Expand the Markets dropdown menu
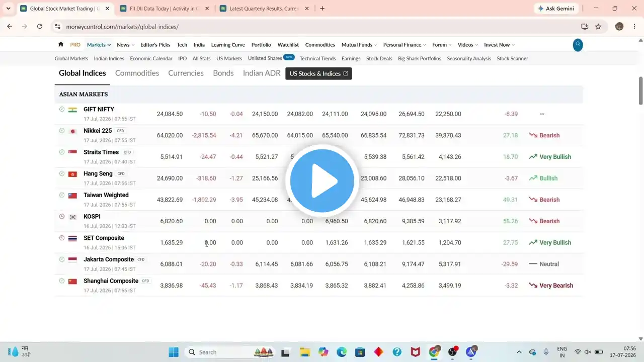 pyautogui.click(x=99, y=45)
